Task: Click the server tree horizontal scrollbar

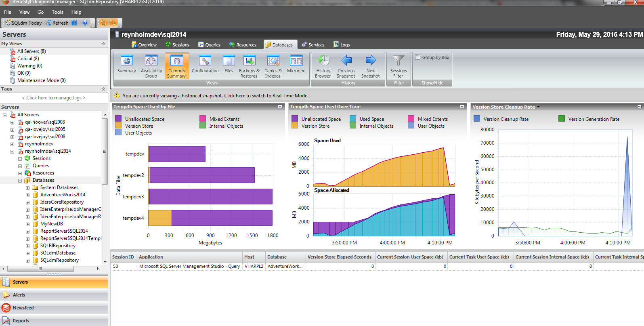Action: [40, 269]
